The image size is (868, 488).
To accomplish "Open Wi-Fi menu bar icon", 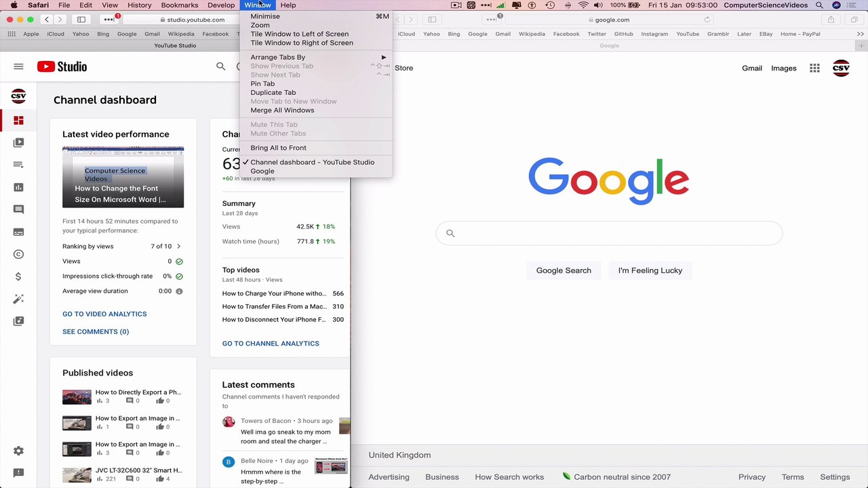I will coord(583,5).
